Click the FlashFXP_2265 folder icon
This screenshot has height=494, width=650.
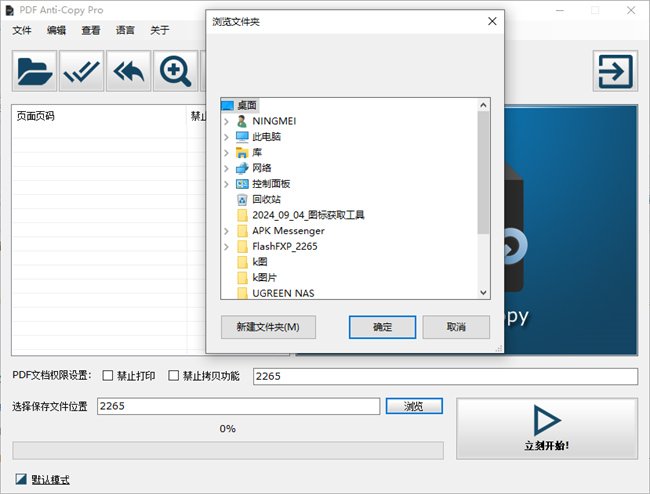243,247
